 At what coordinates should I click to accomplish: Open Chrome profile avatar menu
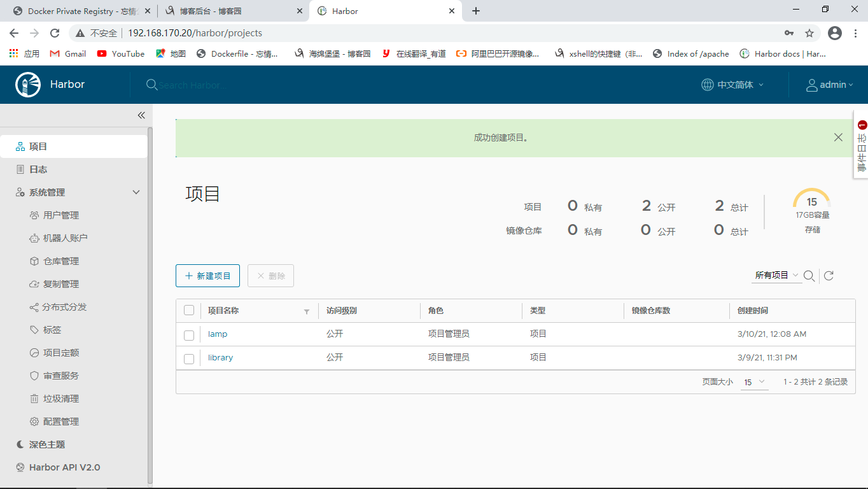pos(835,33)
